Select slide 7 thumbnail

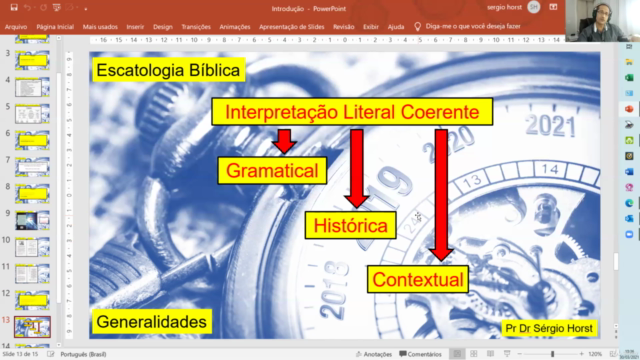coord(32,167)
